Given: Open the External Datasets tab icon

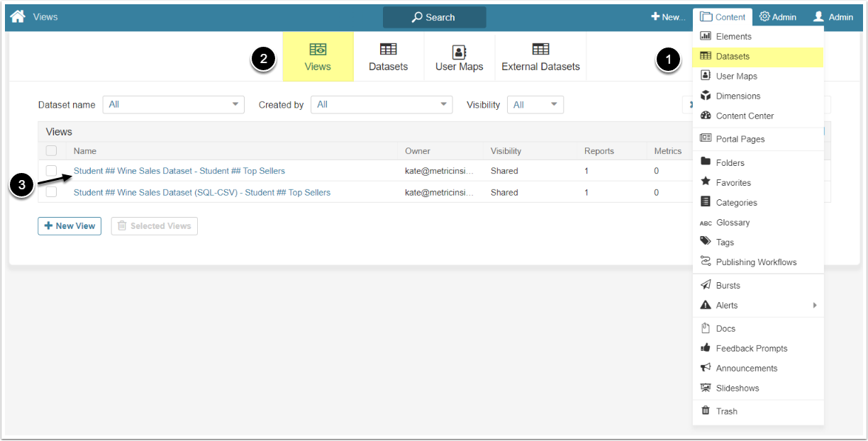Looking at the screenshot, I should 540,50.
